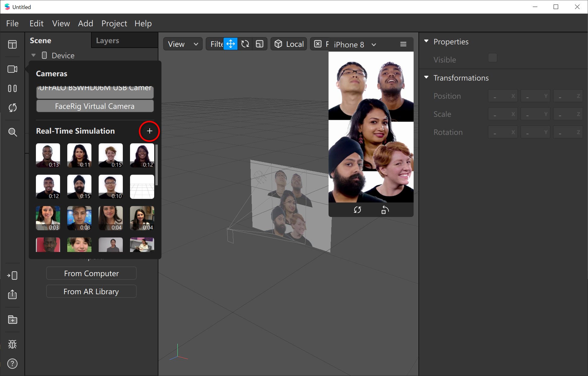
Task: Click the restart arrows icon in sidebar
Action: pyautogui.click(x=12, y=108)
